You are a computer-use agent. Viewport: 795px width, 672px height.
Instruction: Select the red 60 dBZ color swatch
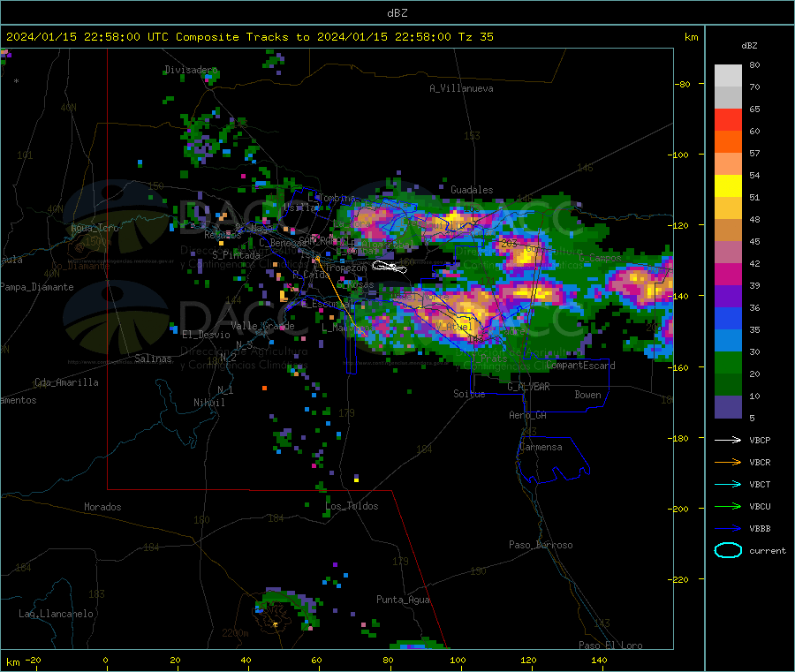point(728,119)
